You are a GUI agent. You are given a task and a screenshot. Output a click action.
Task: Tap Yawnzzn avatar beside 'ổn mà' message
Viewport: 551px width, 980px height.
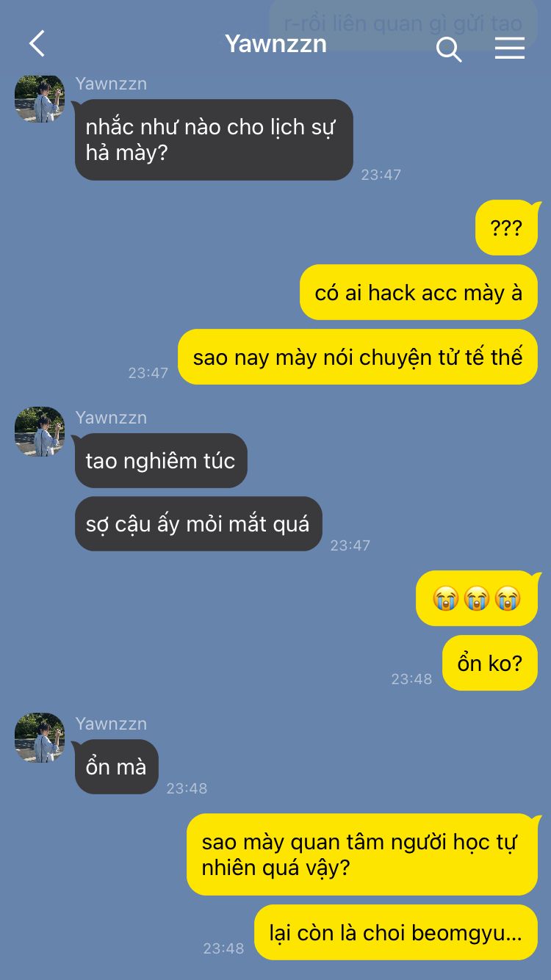40,738
